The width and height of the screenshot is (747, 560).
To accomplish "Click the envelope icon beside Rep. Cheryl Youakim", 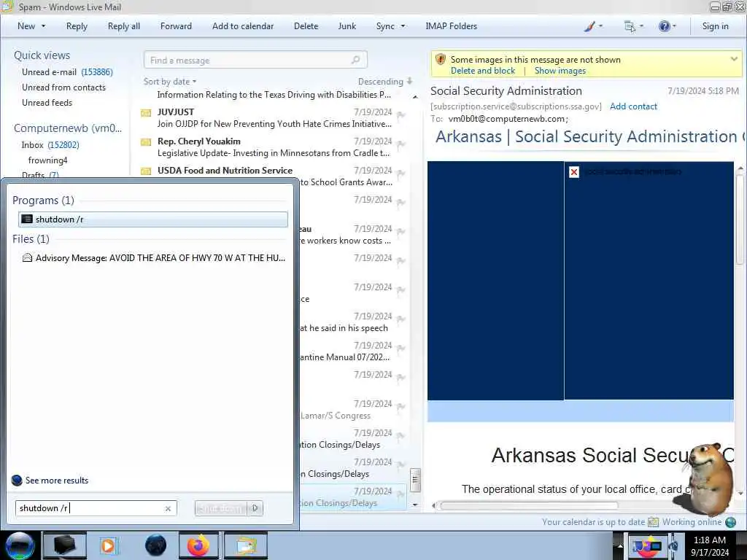I will click(x=146, y=142).
